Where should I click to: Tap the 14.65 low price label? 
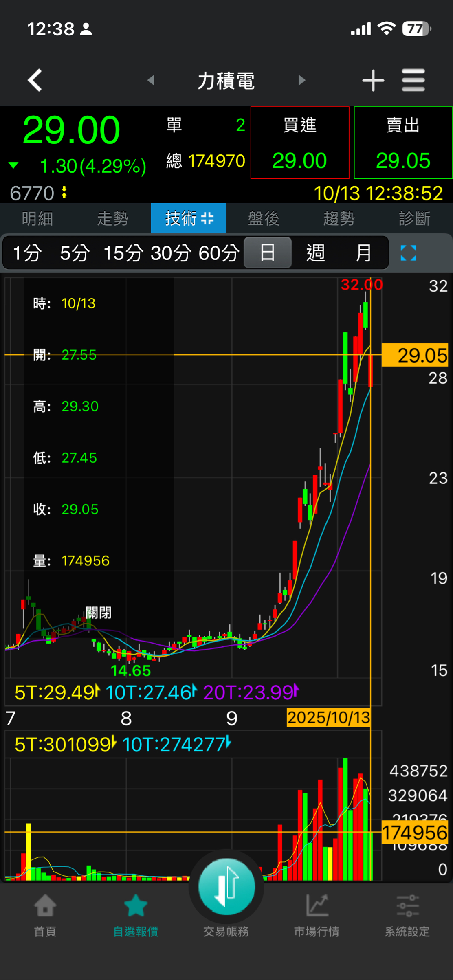click(x=131, y=670)
